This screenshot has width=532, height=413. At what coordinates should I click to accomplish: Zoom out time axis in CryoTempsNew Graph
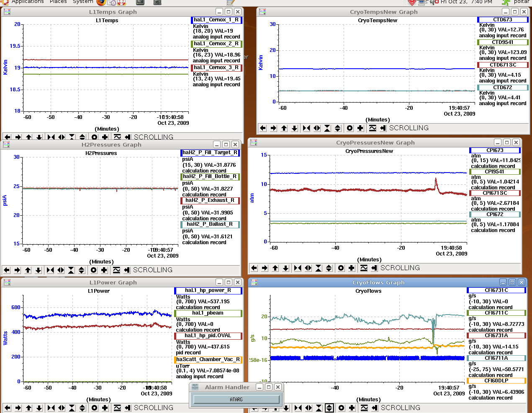[317, 128]
